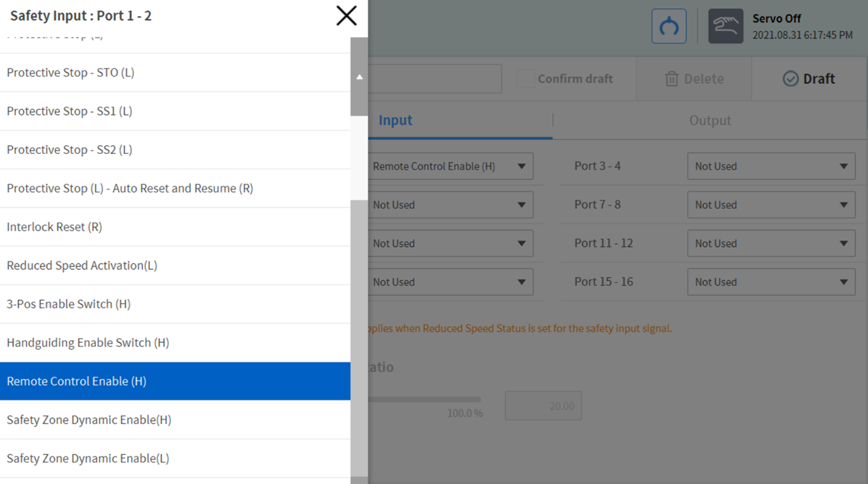Close the Safety Input panel

point(346,15)
